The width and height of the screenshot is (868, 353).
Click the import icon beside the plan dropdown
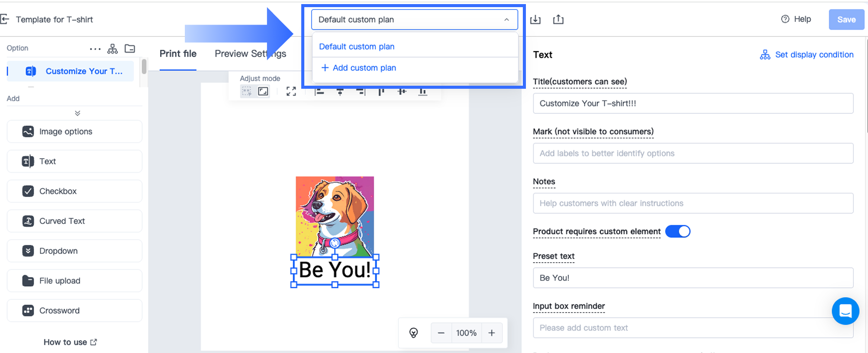pos(535,19)
